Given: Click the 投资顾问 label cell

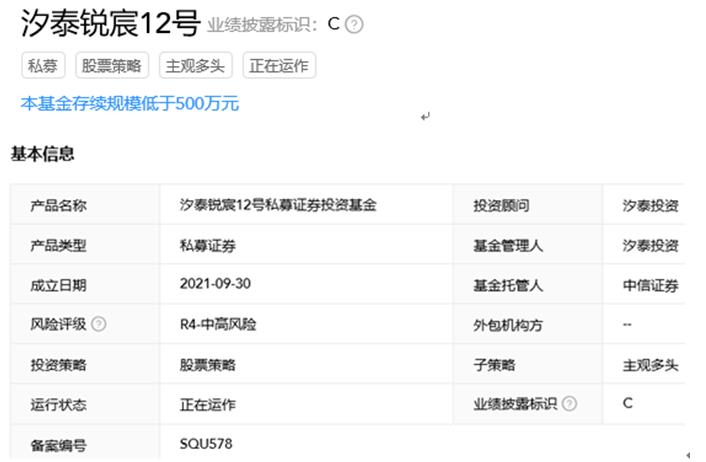Looking at the screenshot, I should (x=527, y=205).
